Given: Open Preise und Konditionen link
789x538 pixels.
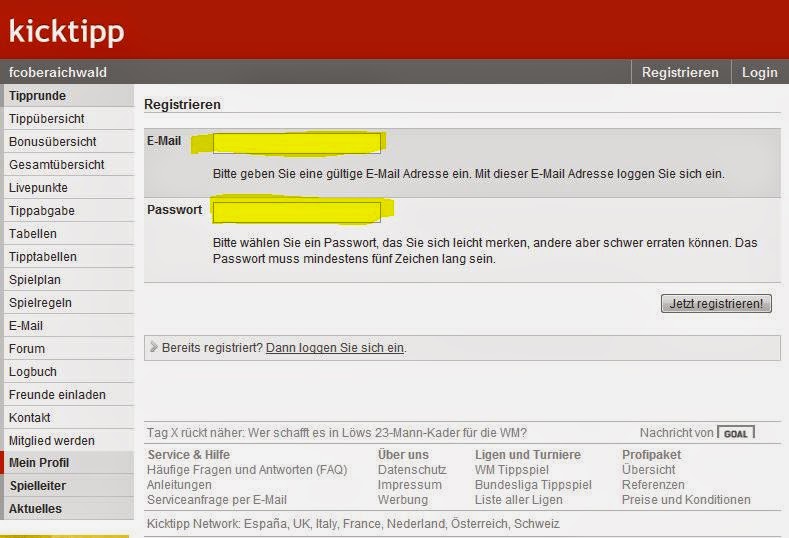Looking at the screenshot, I should pos(686,500).
